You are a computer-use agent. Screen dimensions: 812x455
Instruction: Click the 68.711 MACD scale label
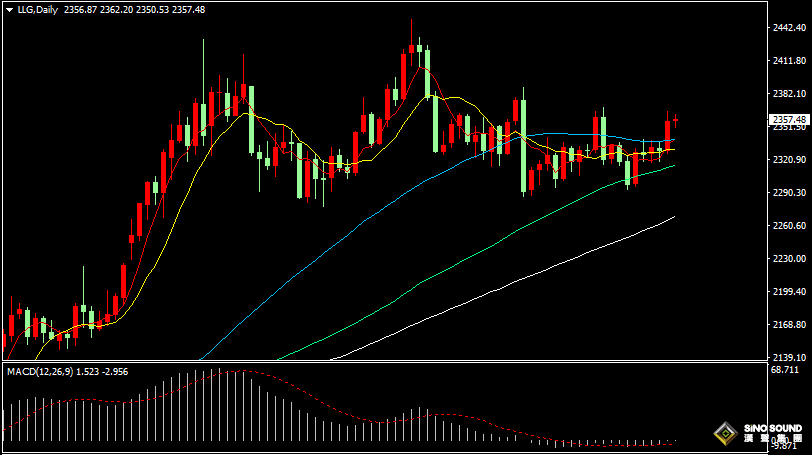pos(786,370)
